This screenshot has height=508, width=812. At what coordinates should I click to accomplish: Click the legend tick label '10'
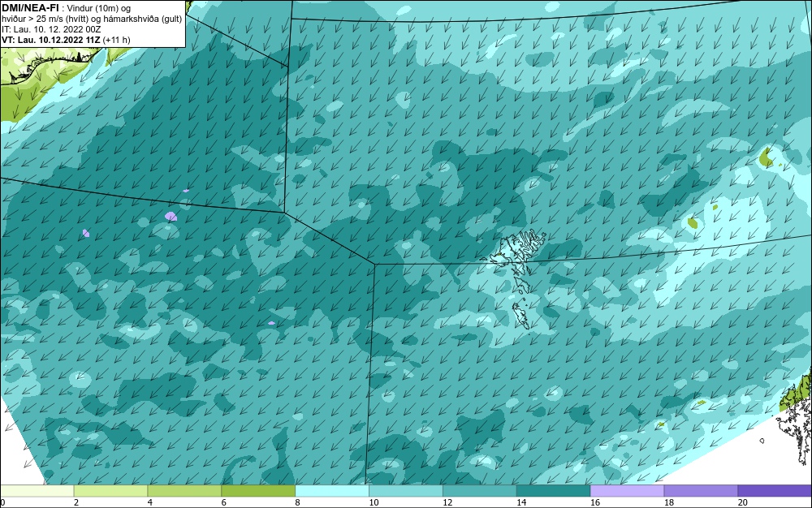tap(374, 502)
